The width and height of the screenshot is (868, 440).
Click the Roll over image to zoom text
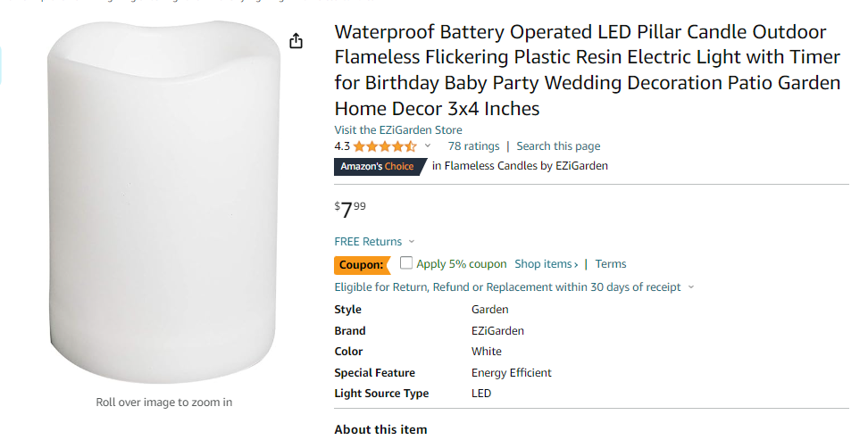coord(164,403)
